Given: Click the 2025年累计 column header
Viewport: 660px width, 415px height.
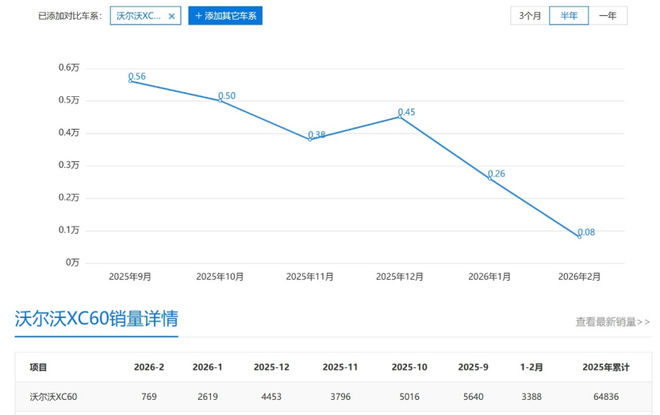Looking at the screenshot, I should [x=606, y=367].
